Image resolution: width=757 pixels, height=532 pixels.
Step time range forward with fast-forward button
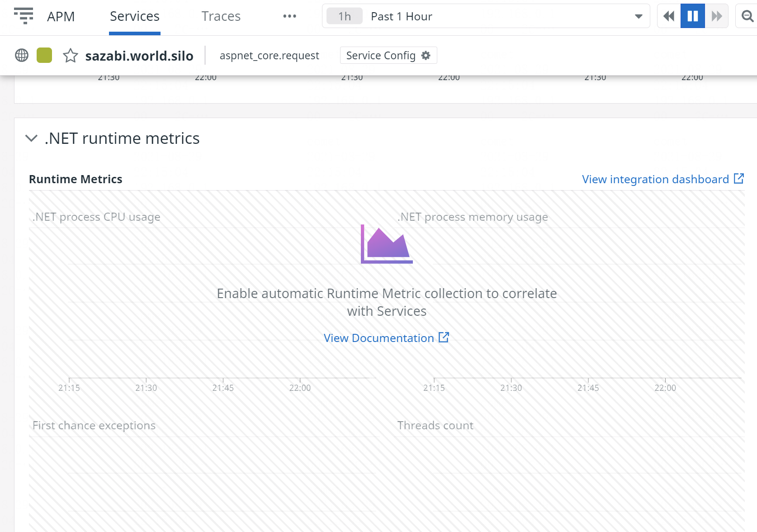click(x=717, y=16)
